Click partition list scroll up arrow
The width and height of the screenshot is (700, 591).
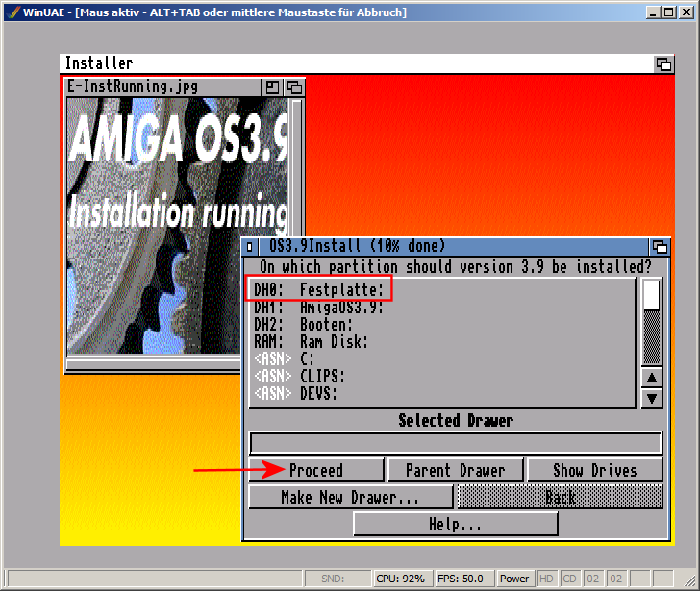(652, 379)
